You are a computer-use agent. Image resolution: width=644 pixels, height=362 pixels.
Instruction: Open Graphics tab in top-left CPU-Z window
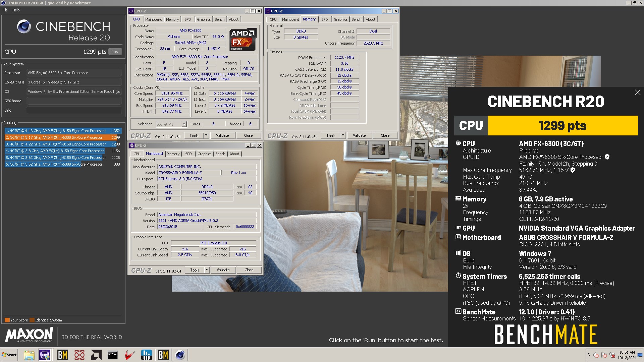pos(204,19)
